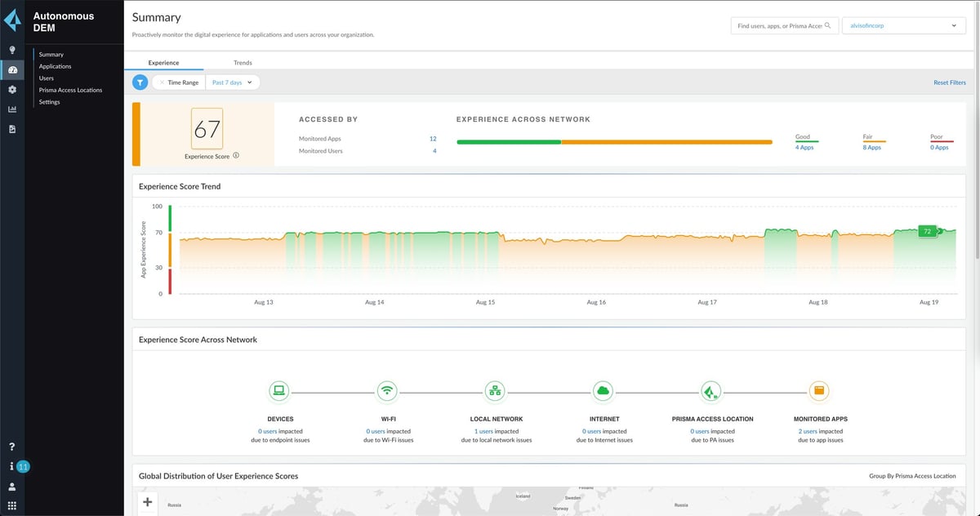Click the gear settings icon in sidebar

coord(12,90)
